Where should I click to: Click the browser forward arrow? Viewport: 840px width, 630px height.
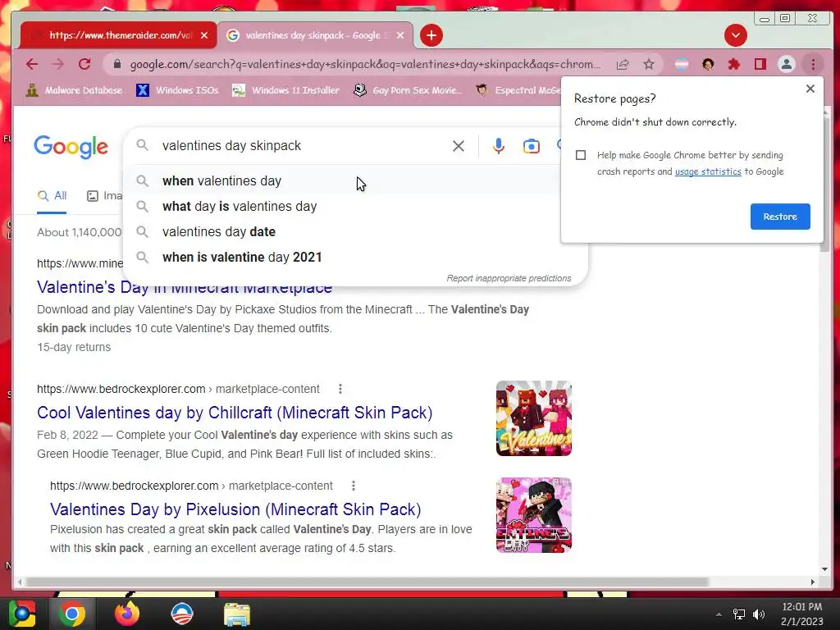(58, 64)
